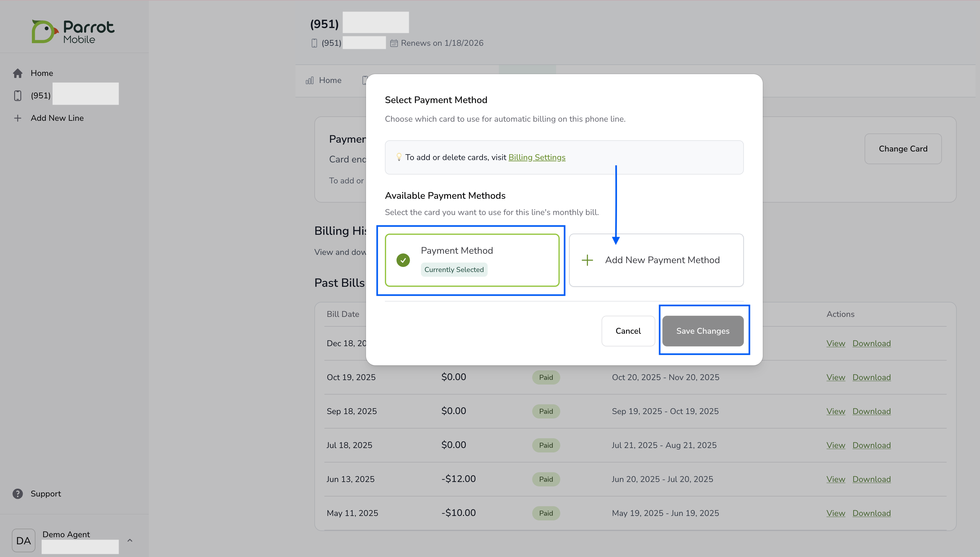Image resolution: width=980 pixels, height=557 pixels.
Task: Click the Parrot Mobile logo
Action: (x=73, y=31)
